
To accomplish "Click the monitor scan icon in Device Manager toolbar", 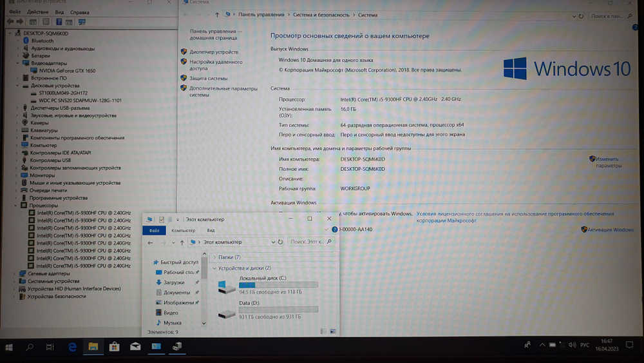I will tap(82, 22).
